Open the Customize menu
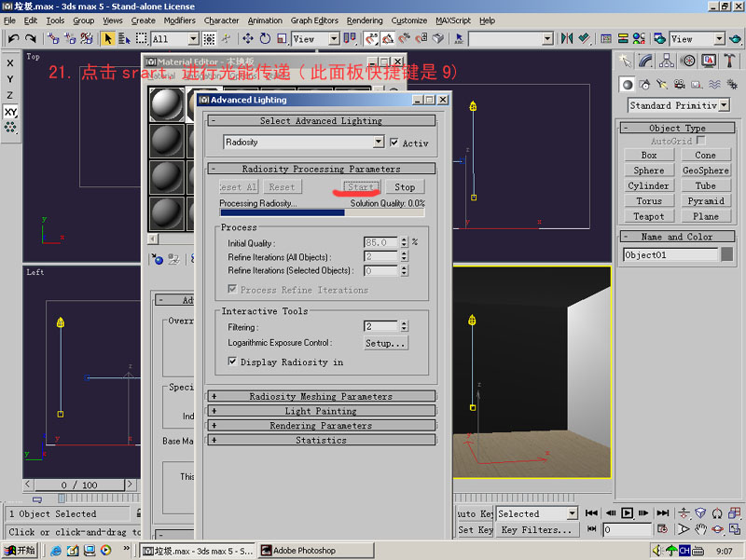The height and width of the screenshot is (560, 746). (409, 20)
